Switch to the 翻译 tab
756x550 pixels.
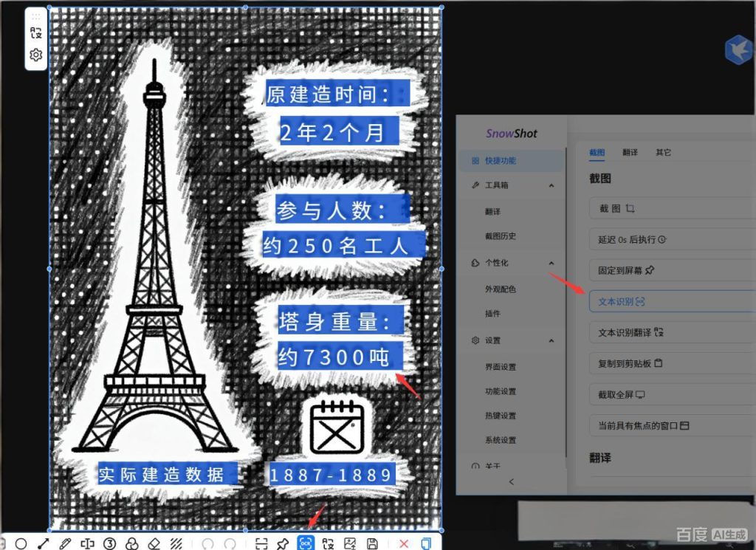(633, 152)
